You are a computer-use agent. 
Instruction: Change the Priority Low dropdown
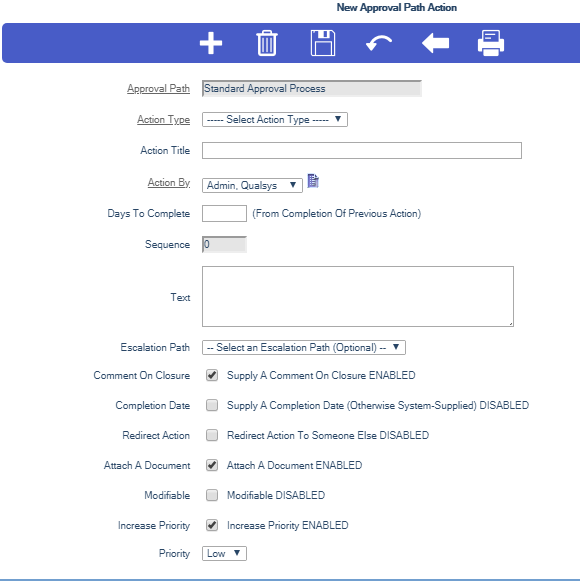click(x=224, y=553)
